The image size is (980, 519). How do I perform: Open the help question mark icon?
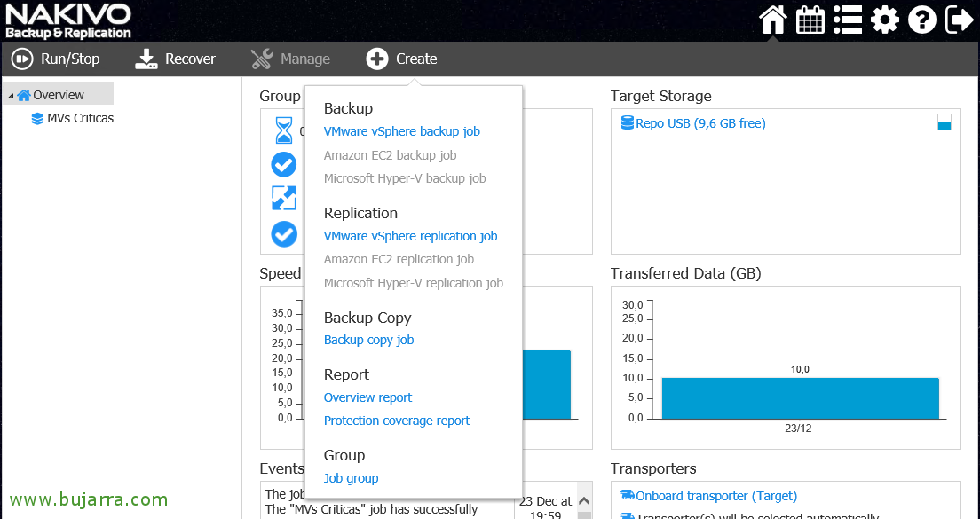pyautogui.click(x=922, y=20)
